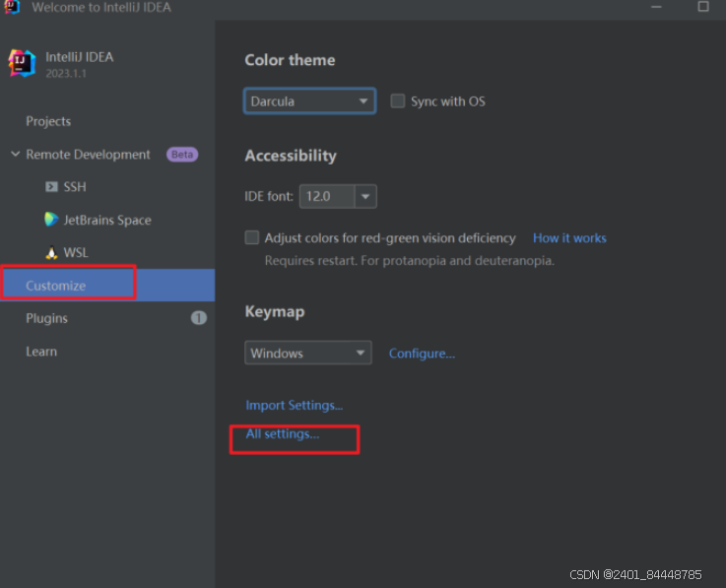Click the Color theme heading

coord(290,60)
